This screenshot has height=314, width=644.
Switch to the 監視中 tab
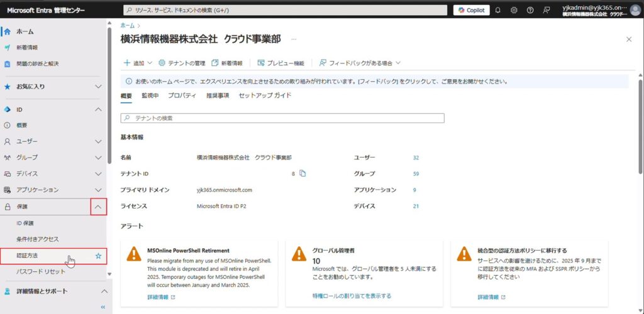click(x=150, y=95)
